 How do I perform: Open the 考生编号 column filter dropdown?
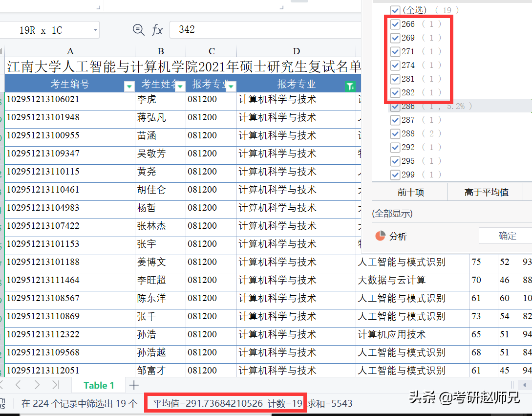(129, 86)
